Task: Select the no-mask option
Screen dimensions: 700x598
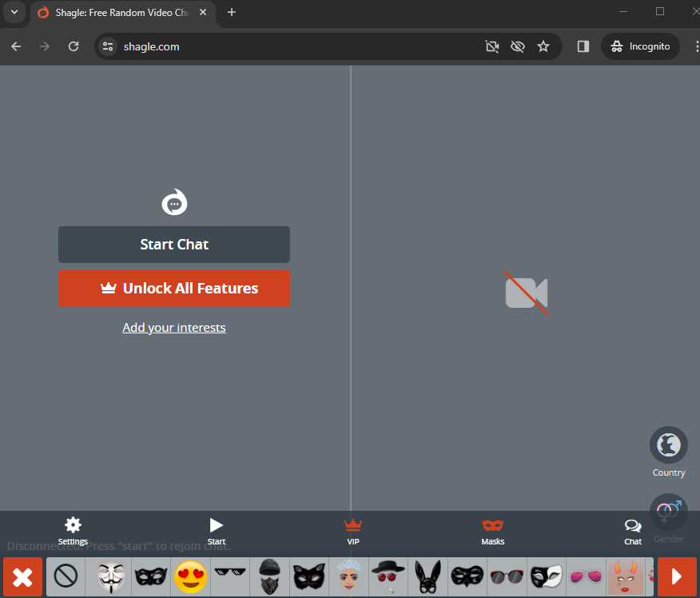Action: point(66,576)
